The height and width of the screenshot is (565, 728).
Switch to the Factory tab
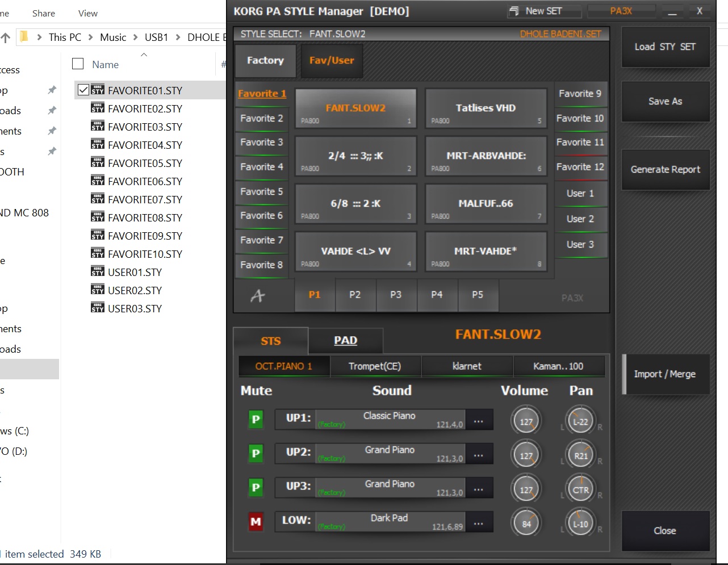[265, 61]
